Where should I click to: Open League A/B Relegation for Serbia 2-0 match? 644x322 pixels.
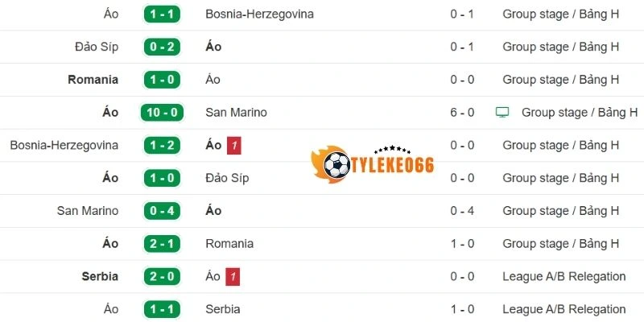pos(563,277)
